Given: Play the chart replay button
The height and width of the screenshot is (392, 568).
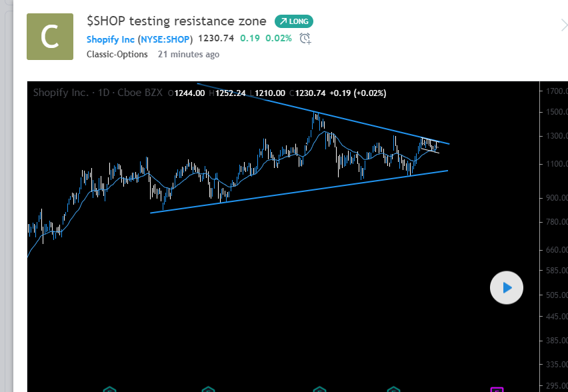Looking at the screenshot, I should [507, 287].
